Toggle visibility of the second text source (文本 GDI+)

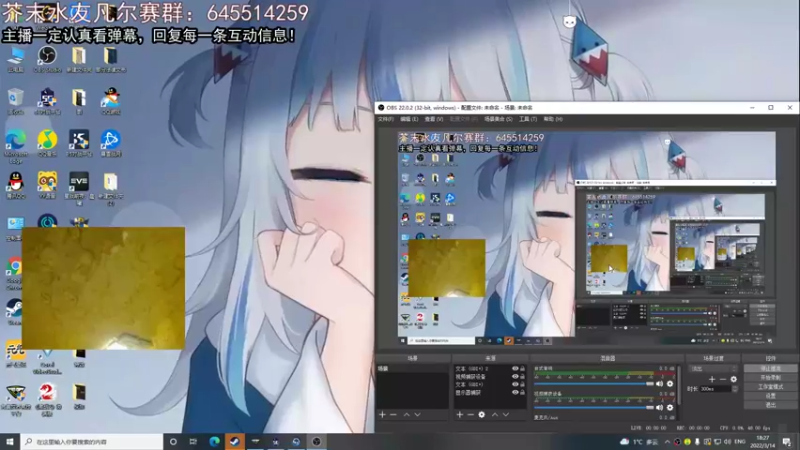515,384
